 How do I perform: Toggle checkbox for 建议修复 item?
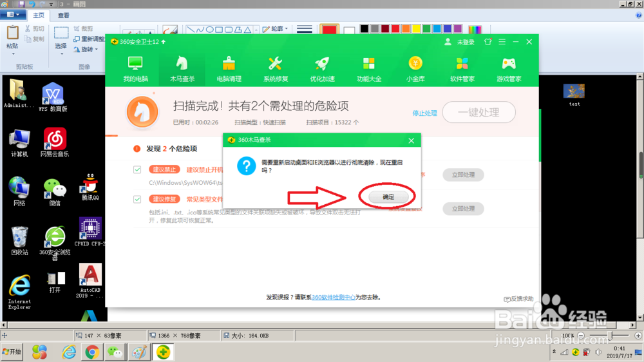(137, 199)
